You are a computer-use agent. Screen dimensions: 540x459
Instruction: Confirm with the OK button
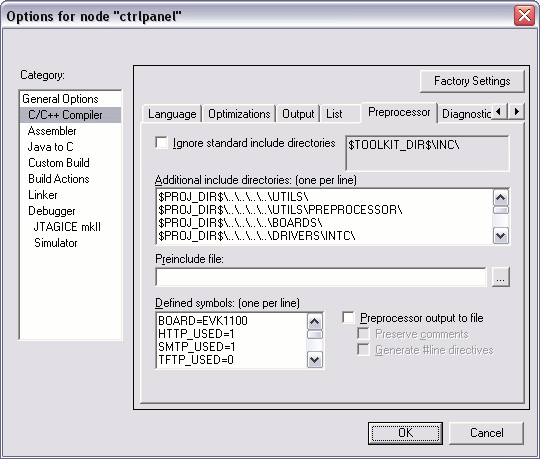[x=405, y=433]
